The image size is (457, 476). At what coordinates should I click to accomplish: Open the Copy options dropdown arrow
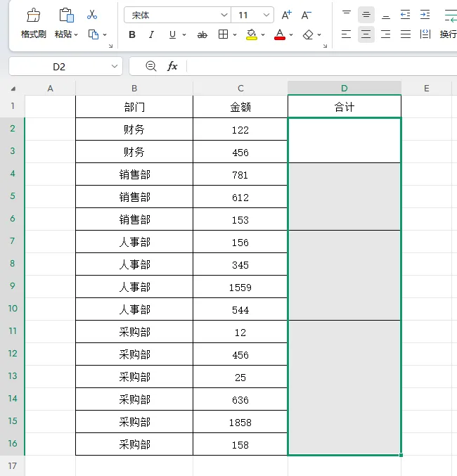105,35
